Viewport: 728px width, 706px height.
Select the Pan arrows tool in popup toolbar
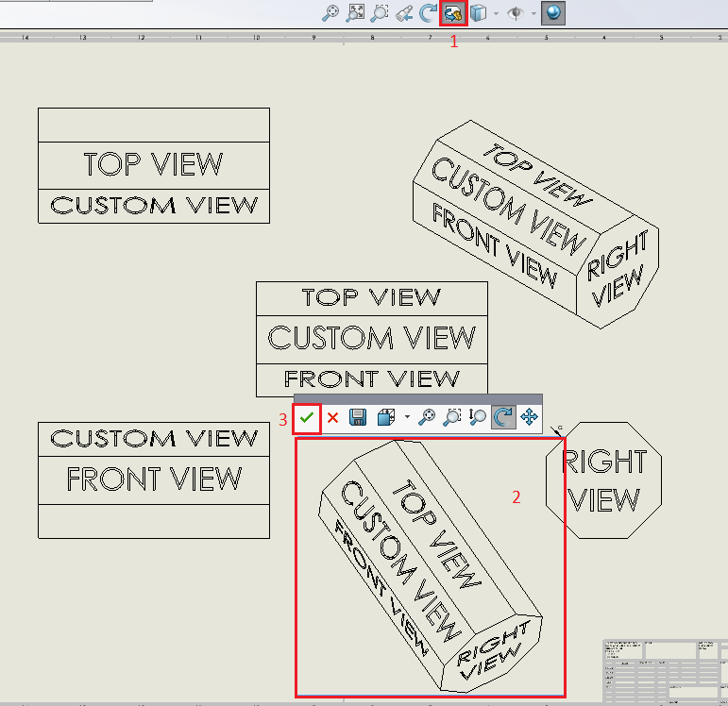pos(529,417)
